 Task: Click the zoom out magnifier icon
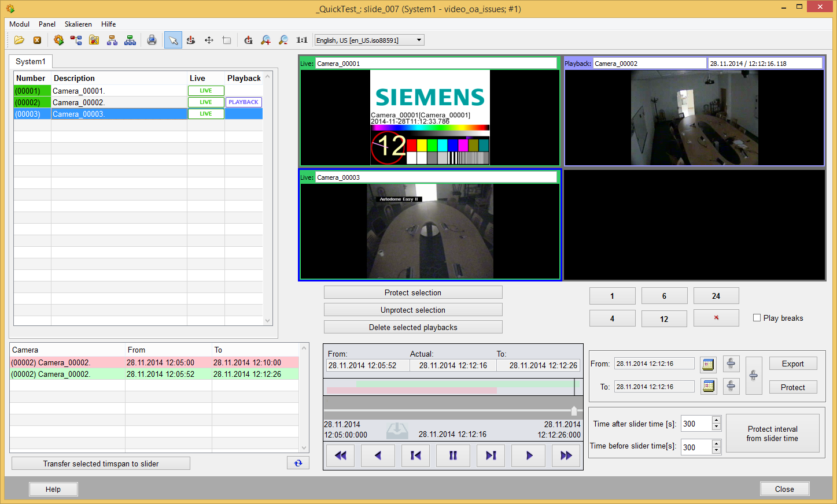[283, 40]
